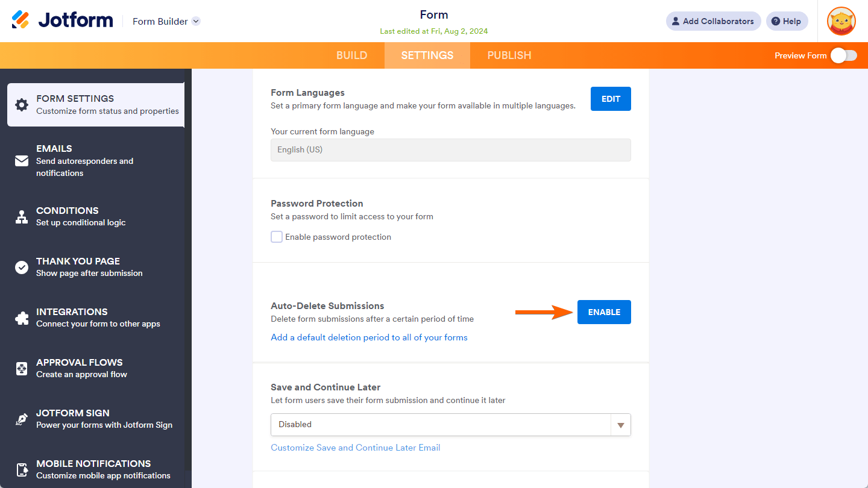Open Save and Continue Later dropdown
This screenshot has width=868, height=488.
[450, 425]
